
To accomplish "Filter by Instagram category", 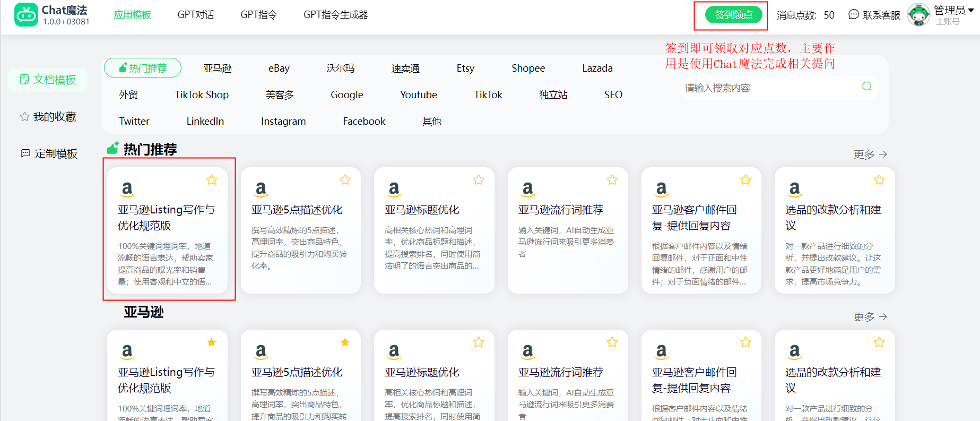I will pos(283,121).
